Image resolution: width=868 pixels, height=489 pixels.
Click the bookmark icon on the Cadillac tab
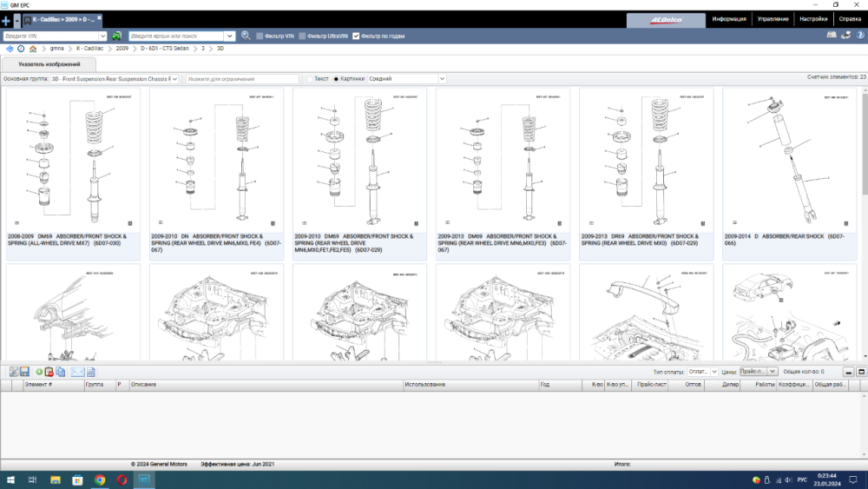pyautogui.click(x=27, y=20)
